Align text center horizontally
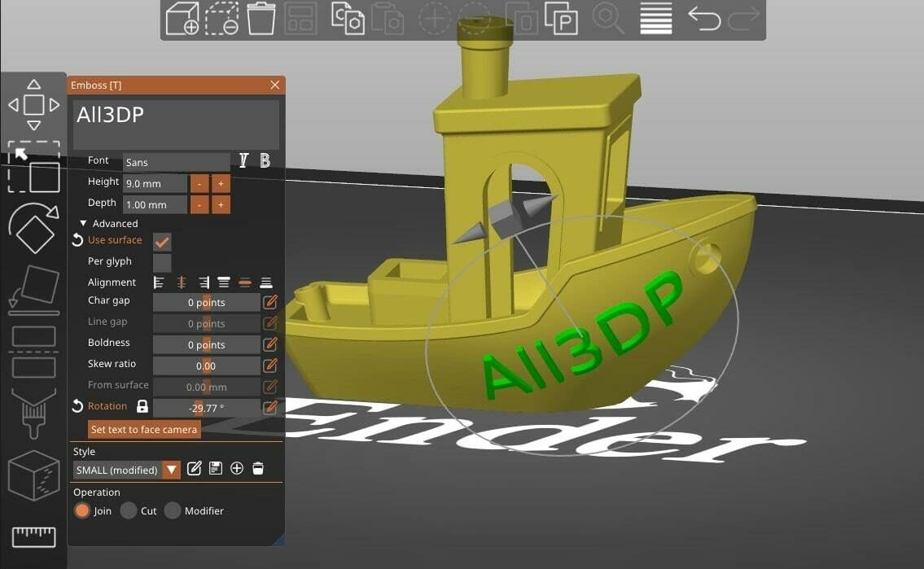The image size is (924, 569). point(181,282)
